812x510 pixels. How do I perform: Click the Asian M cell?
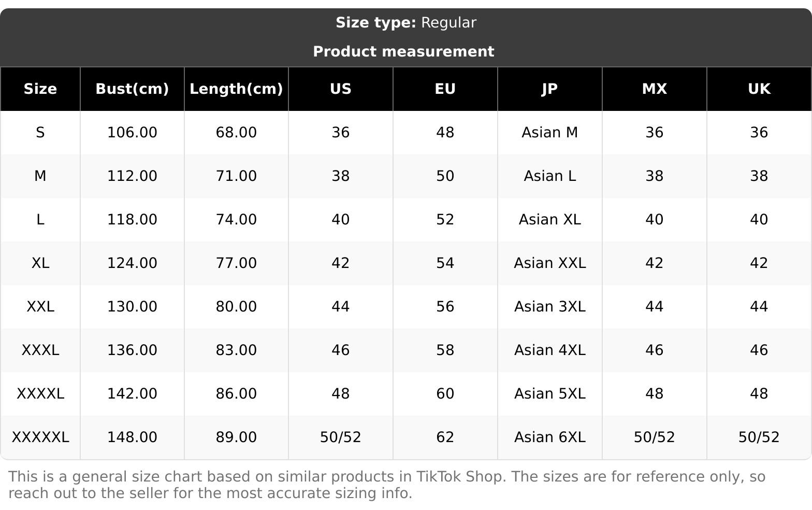[550, 133]
